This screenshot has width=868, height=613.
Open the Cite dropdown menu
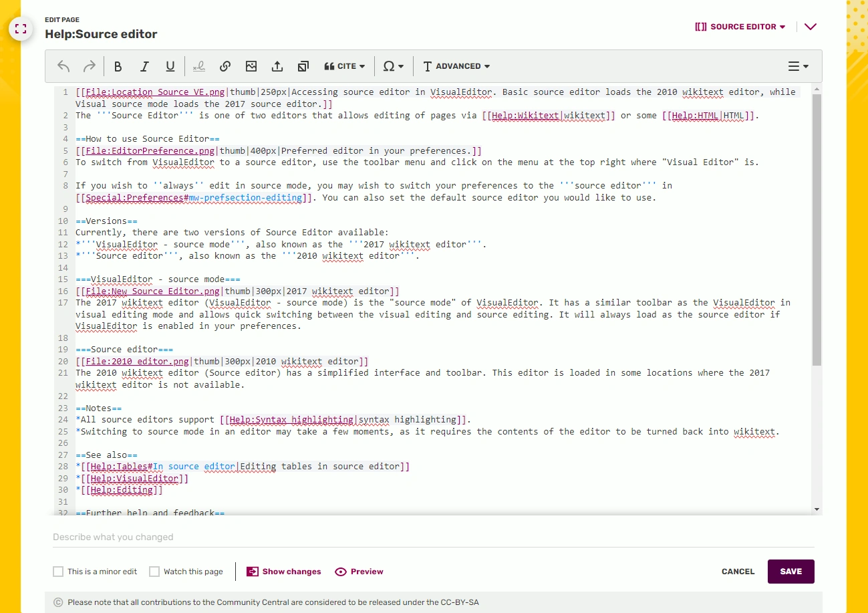345,66
